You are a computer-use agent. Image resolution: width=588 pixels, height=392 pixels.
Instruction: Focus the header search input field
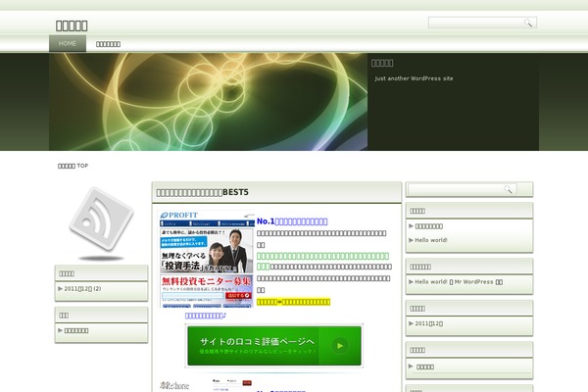[476, 23]
